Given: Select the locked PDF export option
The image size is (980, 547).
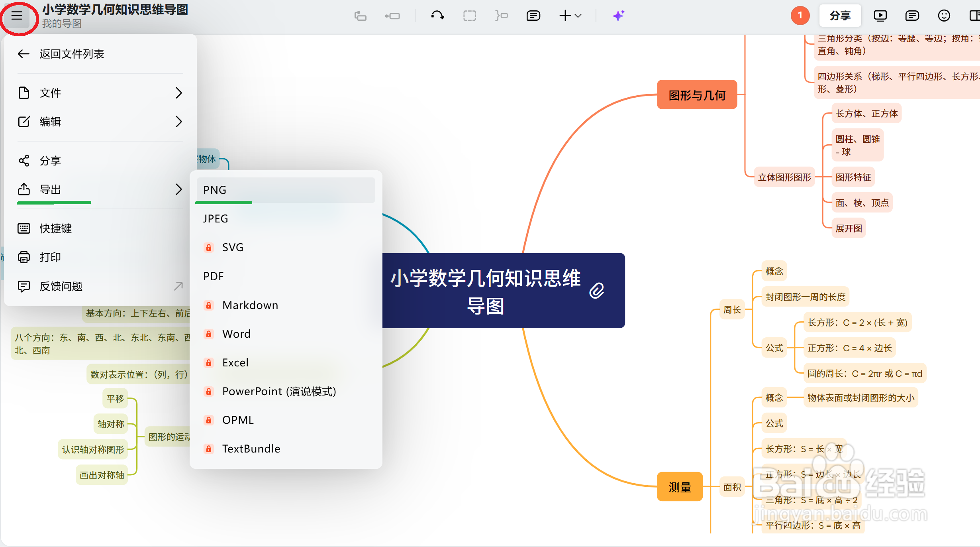Looking at the screenshot, I should click(x=285, y=276).
